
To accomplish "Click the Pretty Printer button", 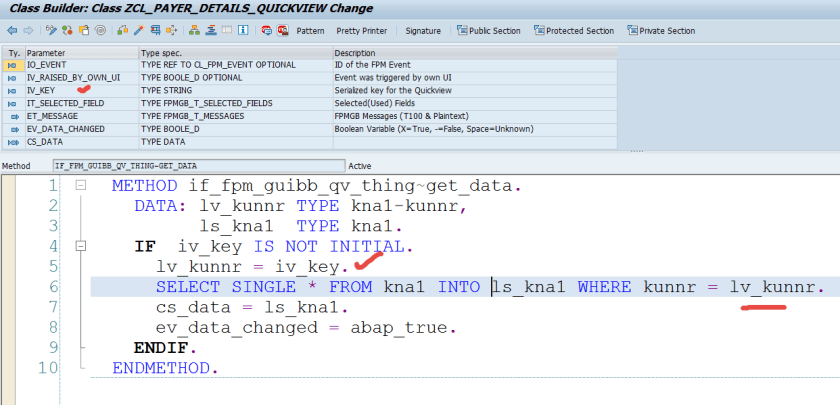I will point(362,31).
